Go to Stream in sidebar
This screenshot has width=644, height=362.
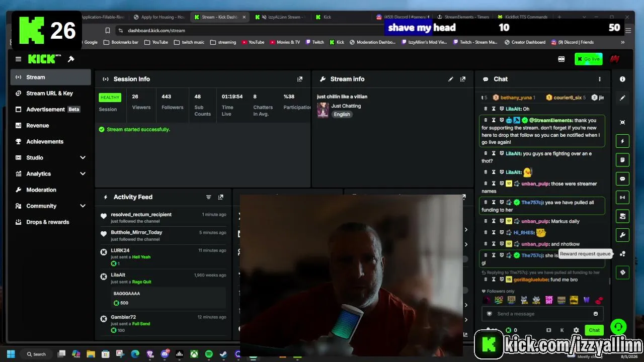51,77
